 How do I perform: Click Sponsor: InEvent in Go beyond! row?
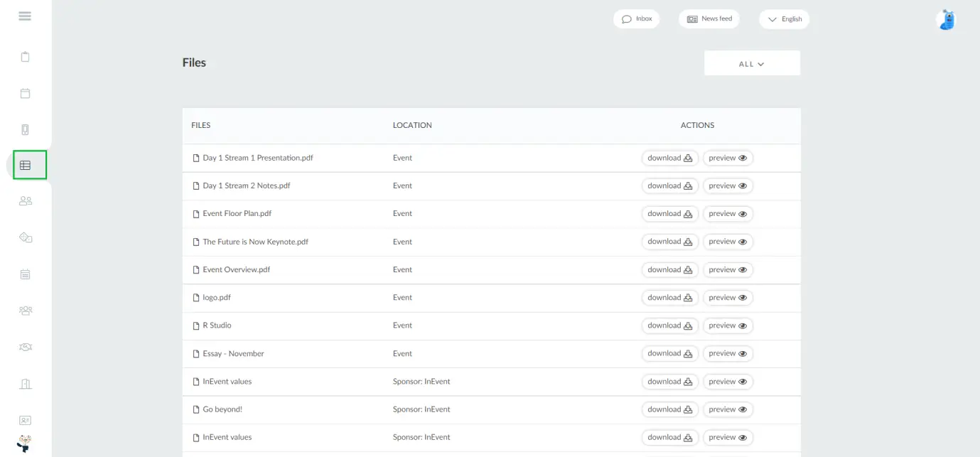pos(421,409)
